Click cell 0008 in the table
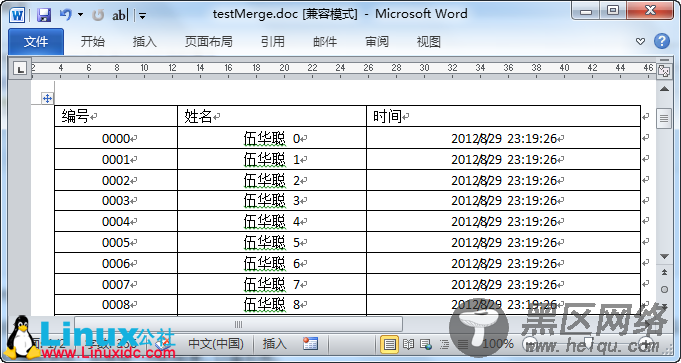 click(116, 305)
